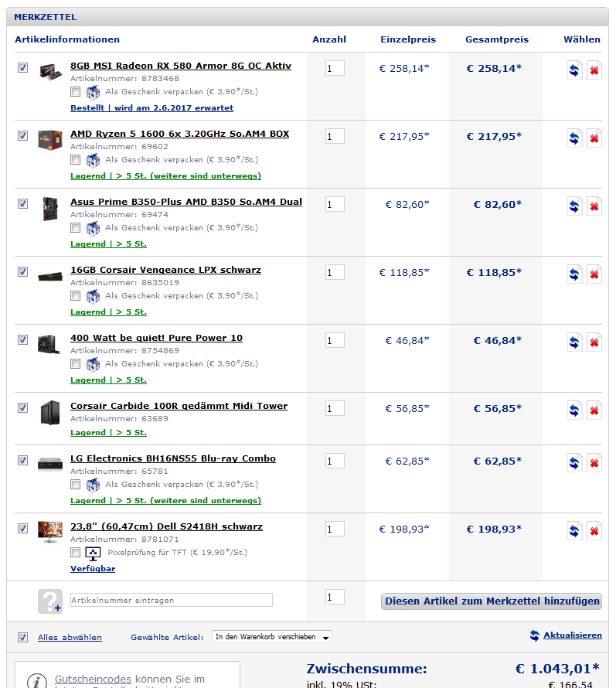
Task: Open the 'In den Warenkorb verschieben' dropdown
Action: [271, 637]
